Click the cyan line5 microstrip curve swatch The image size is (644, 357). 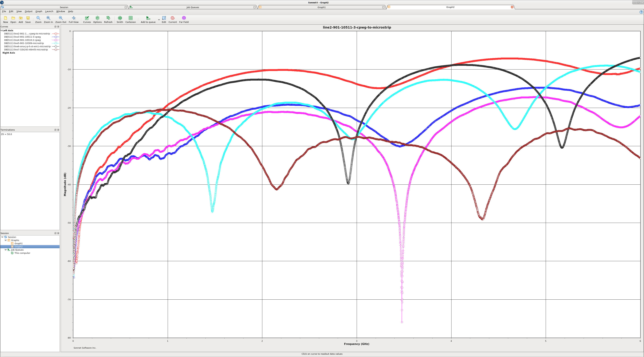56,43
